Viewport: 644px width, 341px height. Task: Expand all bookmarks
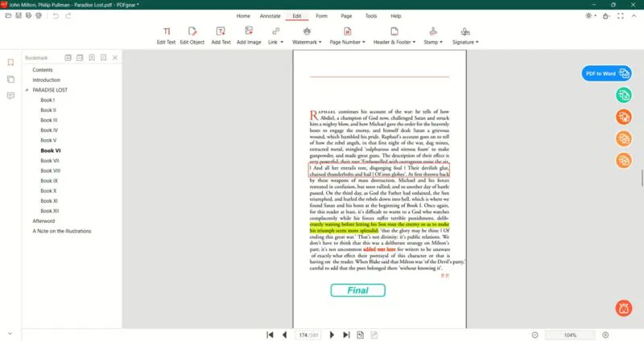coord(68,58)
